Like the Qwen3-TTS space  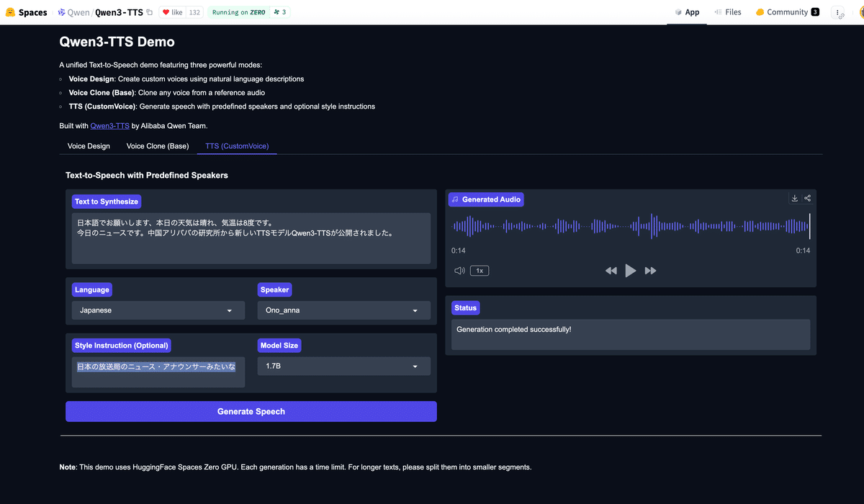[x=172, y=12]
